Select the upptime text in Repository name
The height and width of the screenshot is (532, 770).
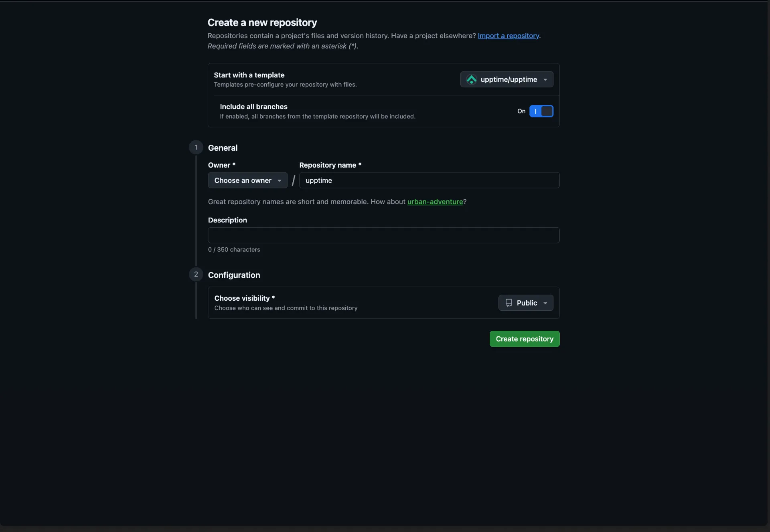tap(319, 180)
